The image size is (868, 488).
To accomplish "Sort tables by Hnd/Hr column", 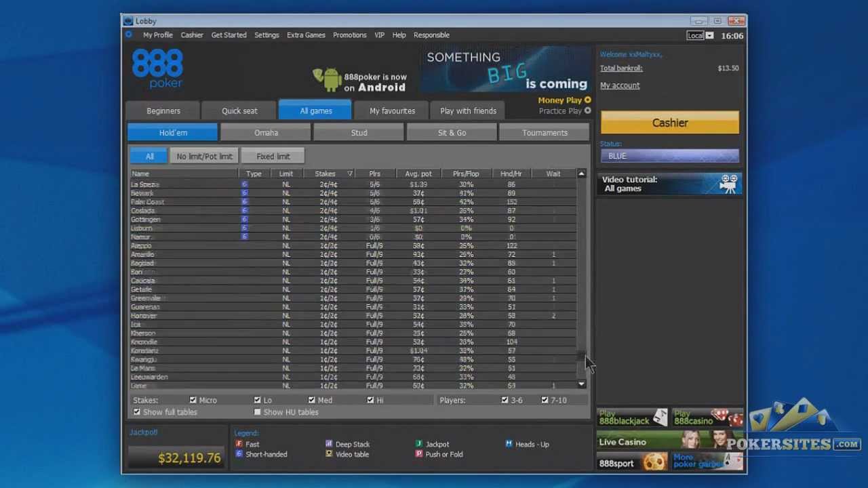I will (x=511, y=174).
